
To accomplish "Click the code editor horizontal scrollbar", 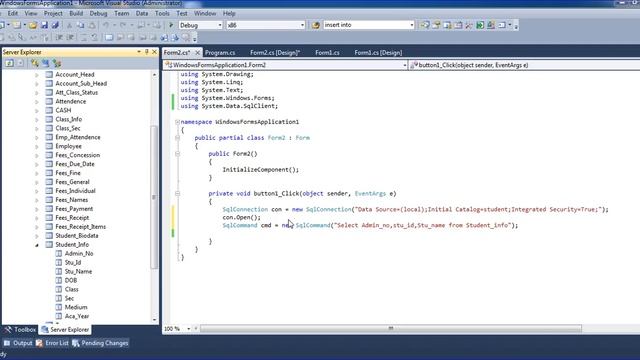I will click(391, 329).
